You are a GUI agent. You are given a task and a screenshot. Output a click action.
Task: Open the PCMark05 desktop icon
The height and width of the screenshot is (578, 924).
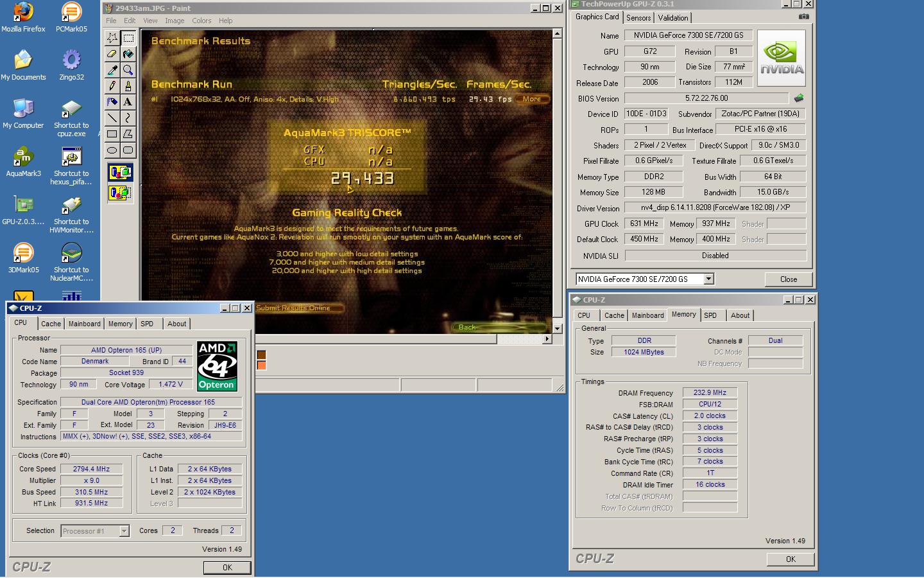[71, 18]
